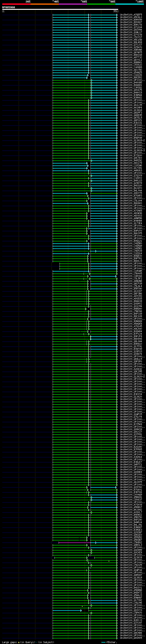Click the 351 end position label

tap(115, 11)
